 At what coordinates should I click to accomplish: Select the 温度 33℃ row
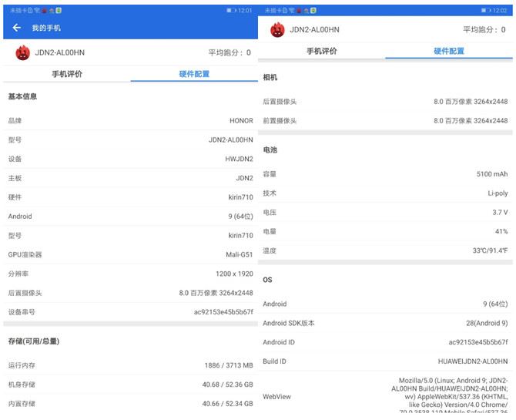(x=385, y=250)
